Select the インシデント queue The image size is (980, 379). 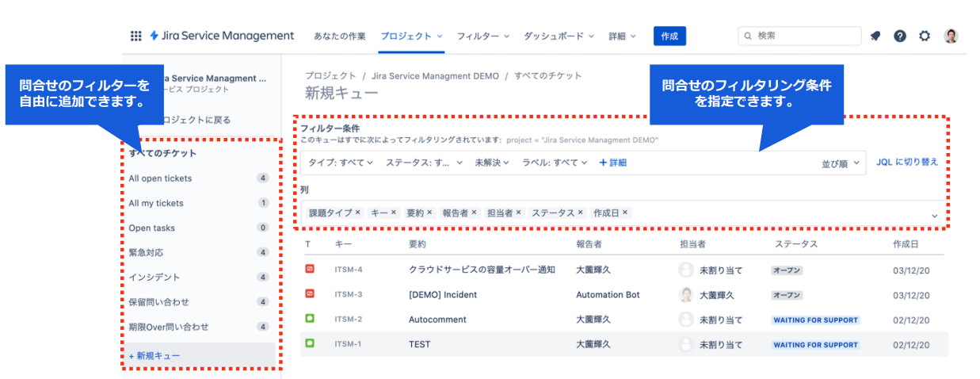[x=199, y=277]
